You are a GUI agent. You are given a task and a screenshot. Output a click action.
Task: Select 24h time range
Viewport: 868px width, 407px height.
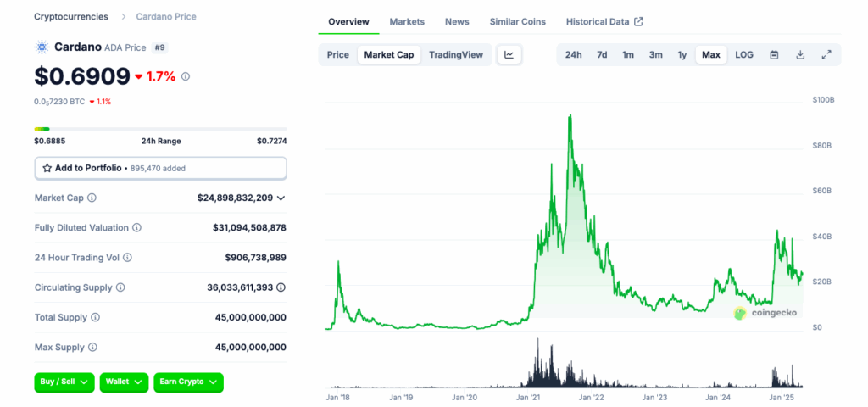point(574,55)
